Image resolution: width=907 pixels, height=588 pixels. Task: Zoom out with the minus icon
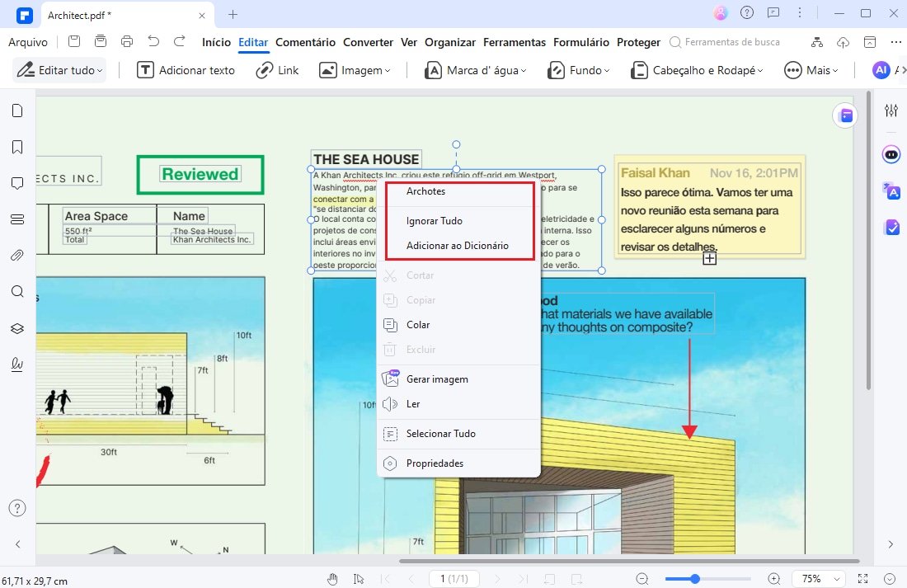(x=642, y=579)
